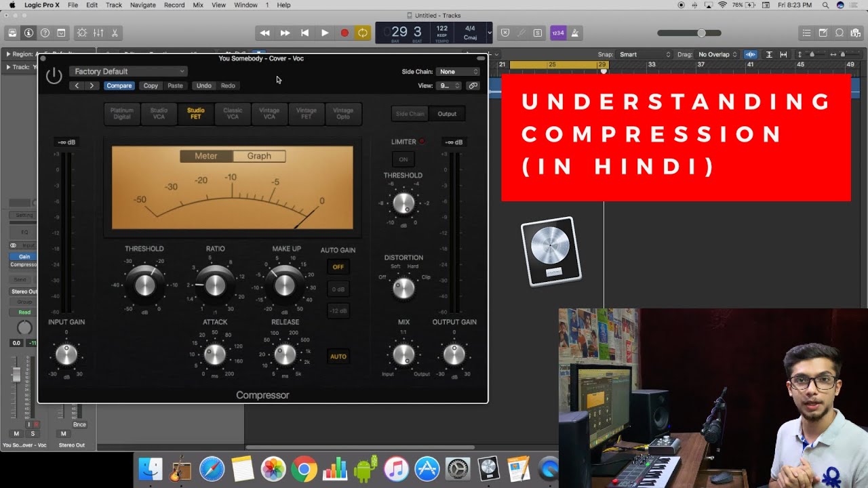Viewport: 868px width, 488px height.
Task: Open the Mix menu
Action: (198, 5)
